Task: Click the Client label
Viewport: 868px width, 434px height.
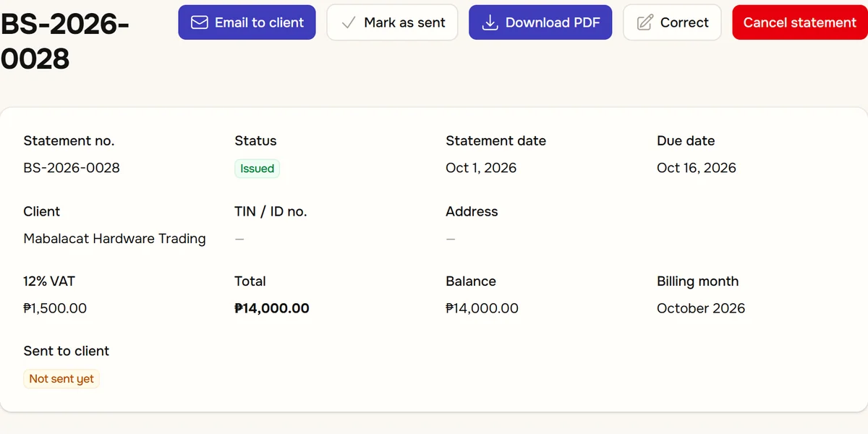Action: tap(42, 211)
